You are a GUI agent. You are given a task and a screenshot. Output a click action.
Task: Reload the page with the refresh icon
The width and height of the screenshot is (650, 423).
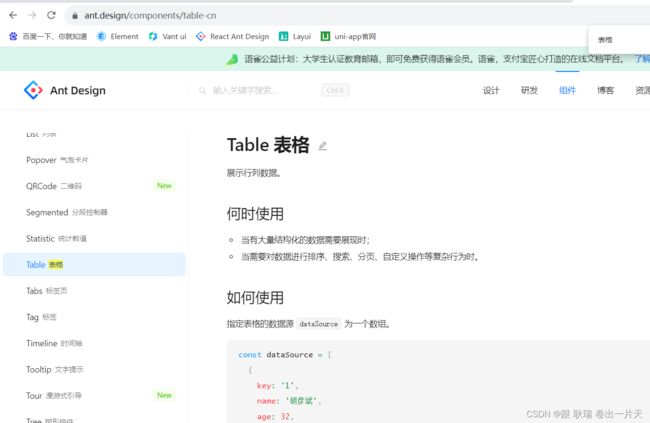click(x=51, y=15)
